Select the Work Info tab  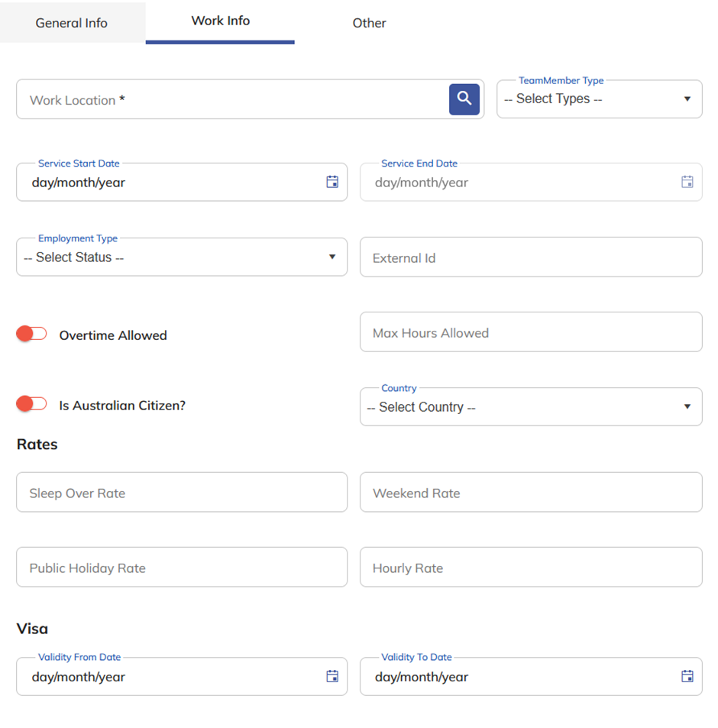(x=220, y=21)
